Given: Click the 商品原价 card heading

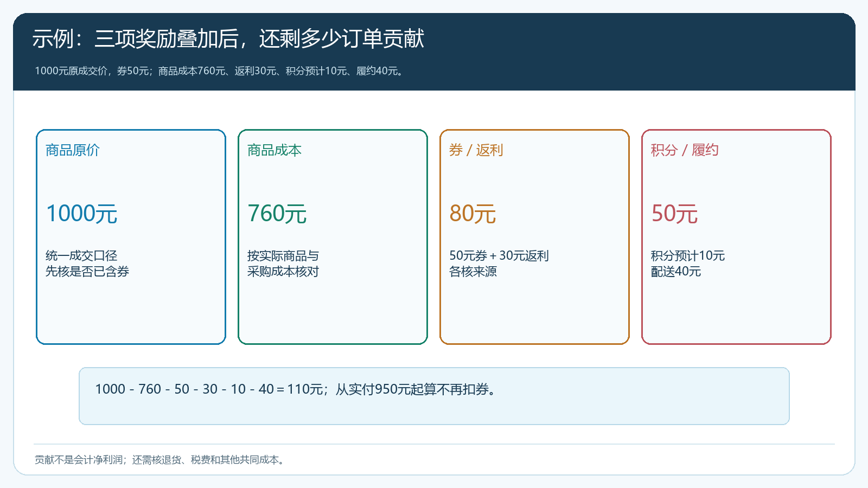Looking at the screenshot, I should [x=73, y=150].
